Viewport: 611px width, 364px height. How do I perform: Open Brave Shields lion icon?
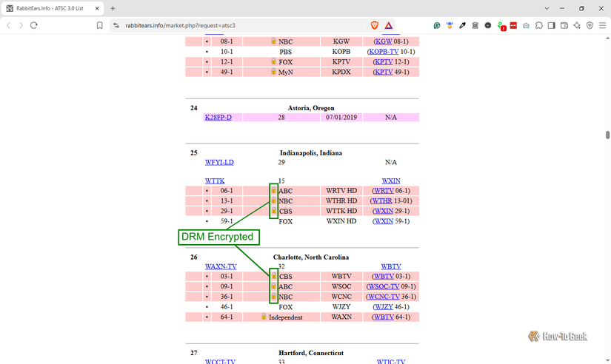pos(375,25)
